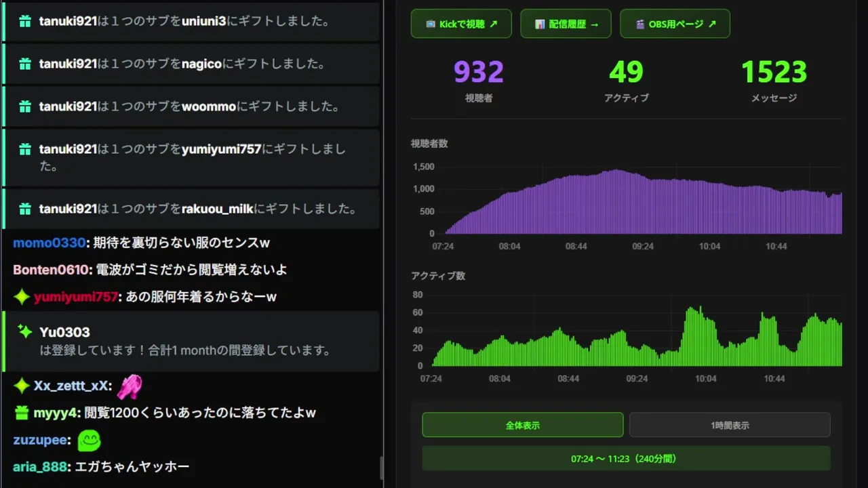868x488 pixels.
Task: Click recipient name woommo in the gift message
Action: click(x=208, y=106)
